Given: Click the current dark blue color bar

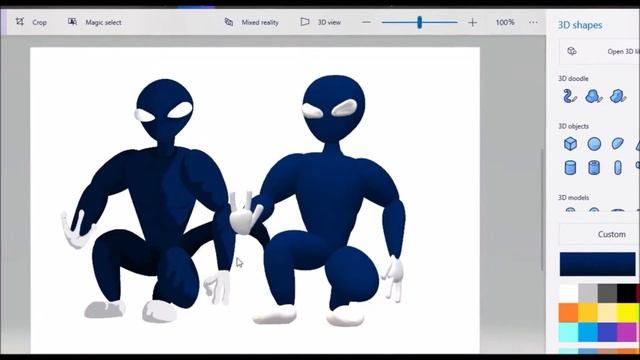Looking at the screenshot, I should click(x=598, y=264).
